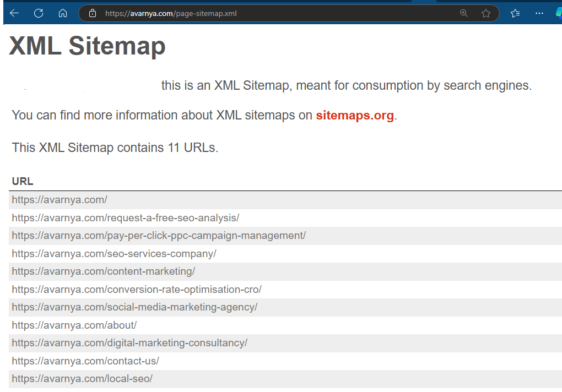The image size is (562, 392).
Task: Open the digital-marketing-consultancy URL
Action: tap(129, 343)
